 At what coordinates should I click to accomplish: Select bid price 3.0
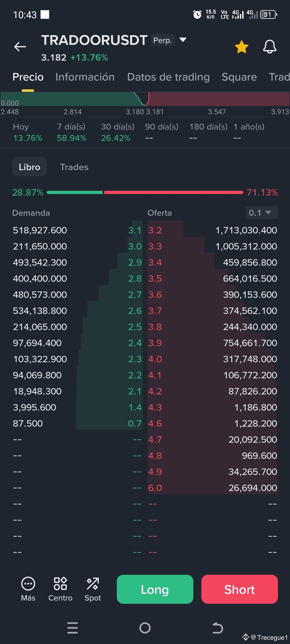[135, 246]
